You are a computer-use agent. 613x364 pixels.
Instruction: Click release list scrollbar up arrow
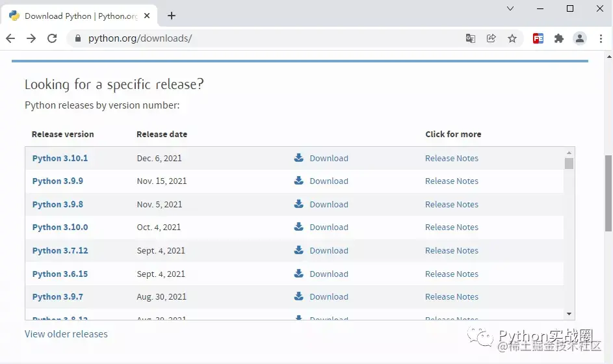coord(569,153)
